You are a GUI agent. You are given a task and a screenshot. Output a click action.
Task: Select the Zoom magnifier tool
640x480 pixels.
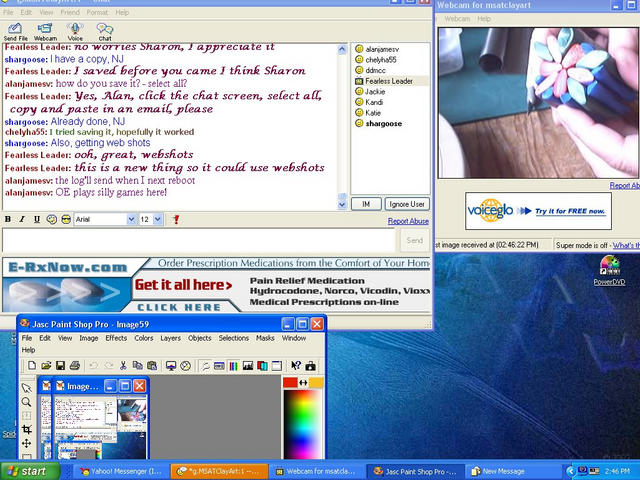click(27, 402)
